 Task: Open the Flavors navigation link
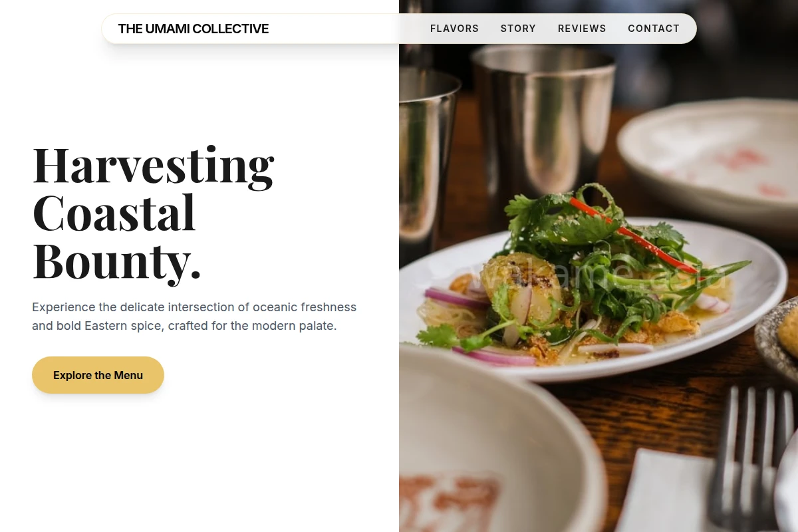coord(454,29)
